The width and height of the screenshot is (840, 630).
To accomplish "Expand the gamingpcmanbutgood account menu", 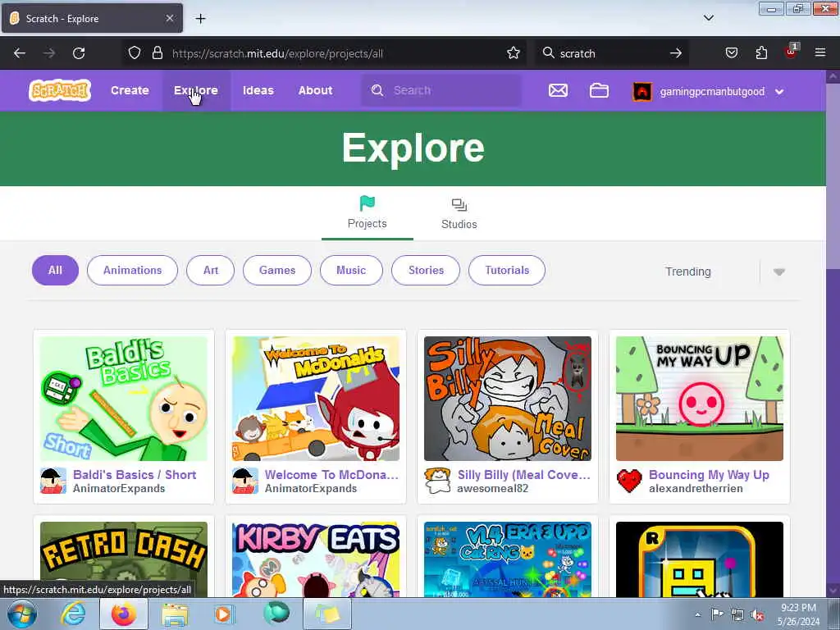I will 779,92.
